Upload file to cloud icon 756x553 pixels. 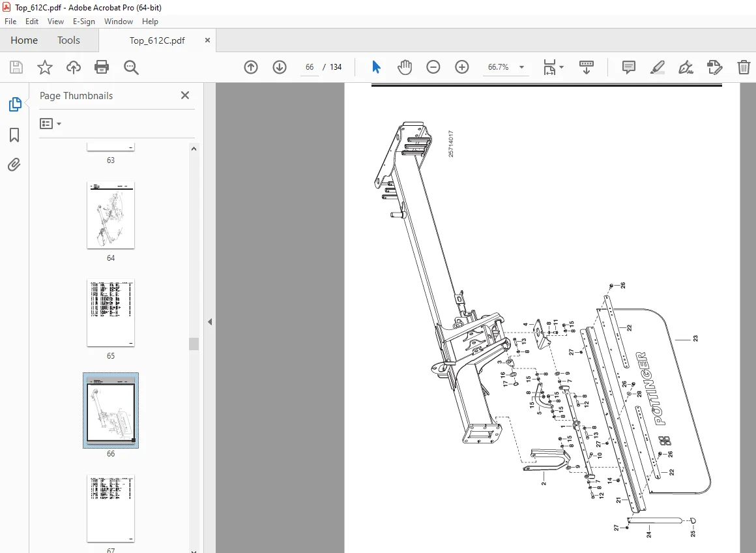pyautogui.click(x=73, y=67)
